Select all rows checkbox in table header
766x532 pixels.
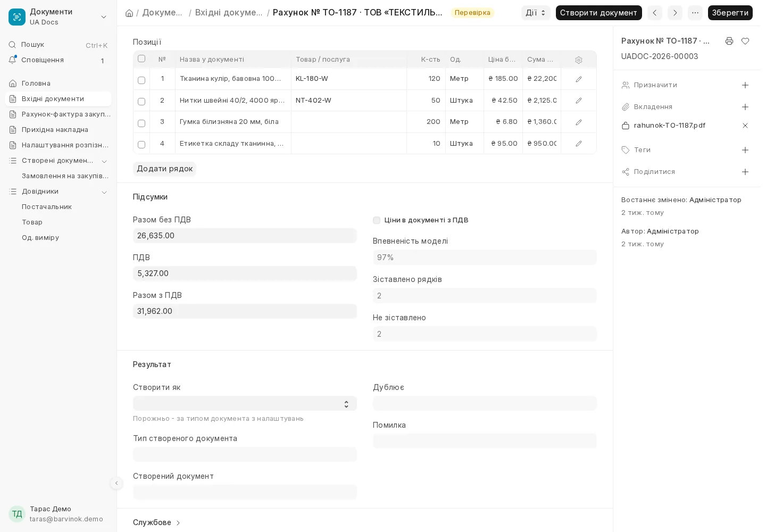tap(141, 59)
